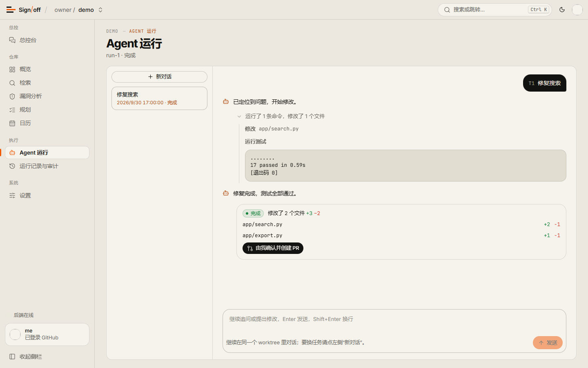Open 规划 checklist icon
This screenshot has width=588, height=368.
click(12, 110)
